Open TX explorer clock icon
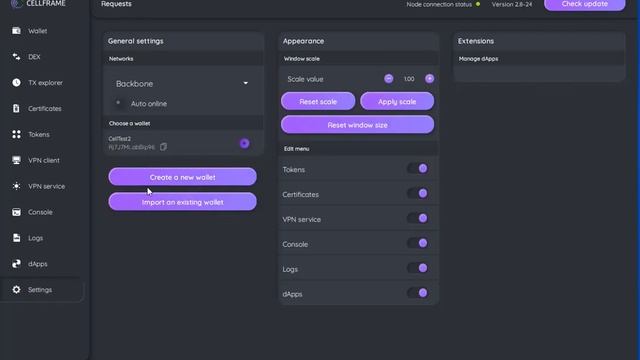The height and width of the screenshot is (360, 640). coord(16,82)
